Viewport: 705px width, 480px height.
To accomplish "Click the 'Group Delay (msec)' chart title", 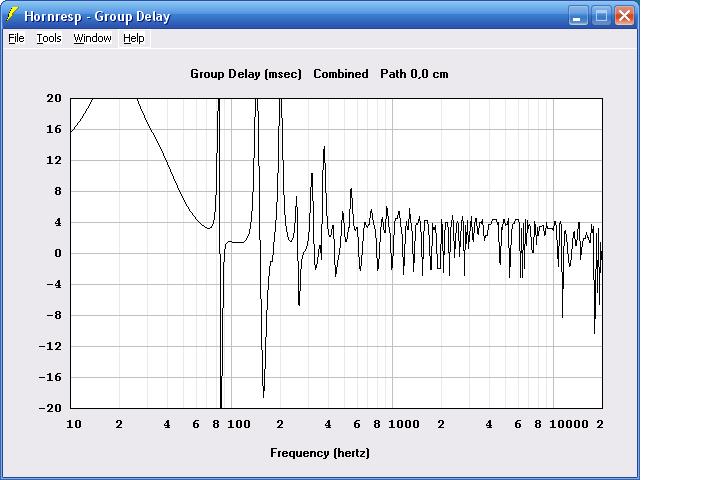I will 245,74.
